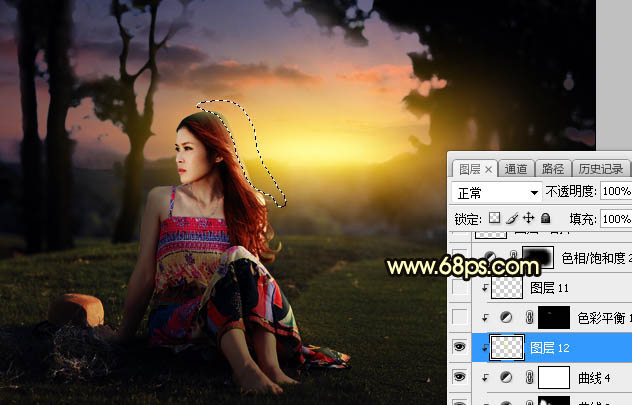Screen dimensions: 632x405
Task: Show 色彩平衡 1 layer via visibility box
Action: pos(459,317)
